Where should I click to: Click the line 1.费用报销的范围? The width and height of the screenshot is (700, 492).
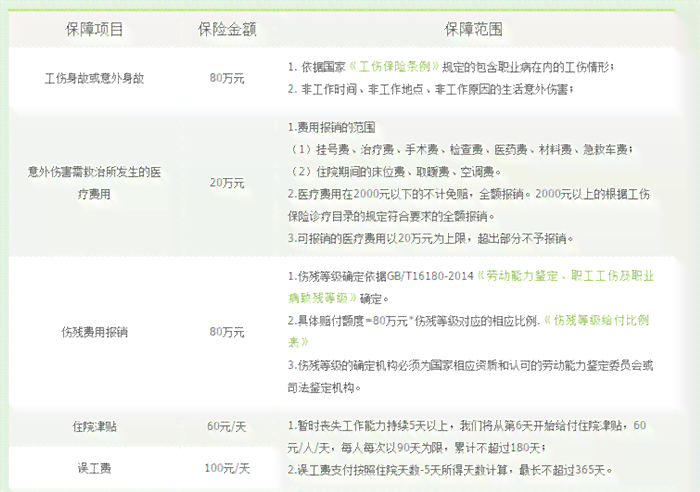[332, 127]
